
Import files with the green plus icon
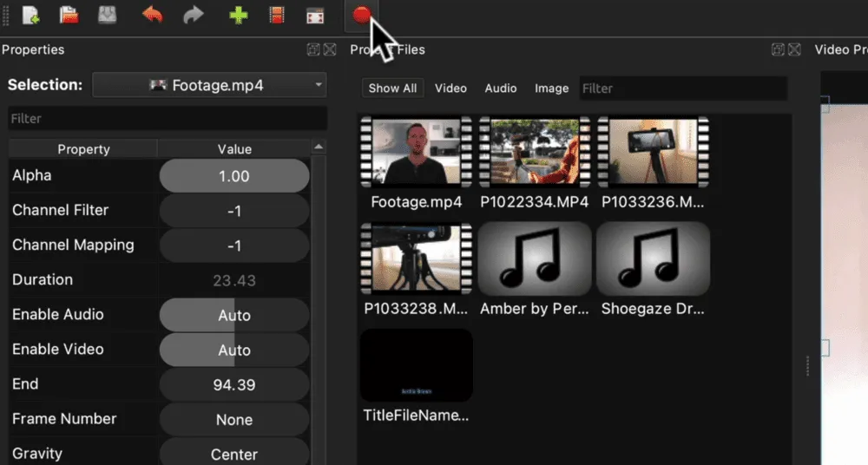[238, 15]
